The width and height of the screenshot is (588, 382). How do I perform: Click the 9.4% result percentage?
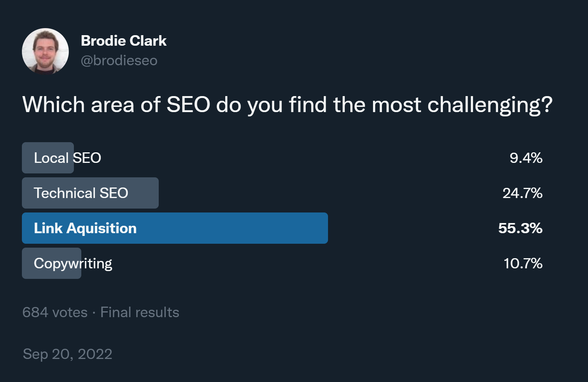pos(526,158)
